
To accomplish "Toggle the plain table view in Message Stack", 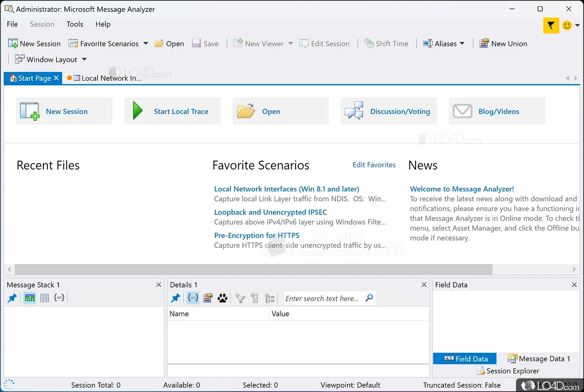I will tap(44, 298).
